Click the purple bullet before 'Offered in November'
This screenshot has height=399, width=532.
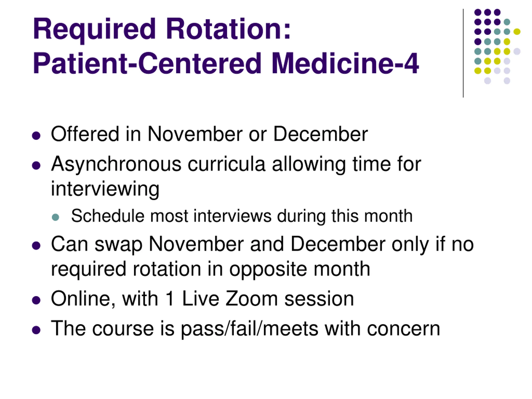[x=36, y=135]
